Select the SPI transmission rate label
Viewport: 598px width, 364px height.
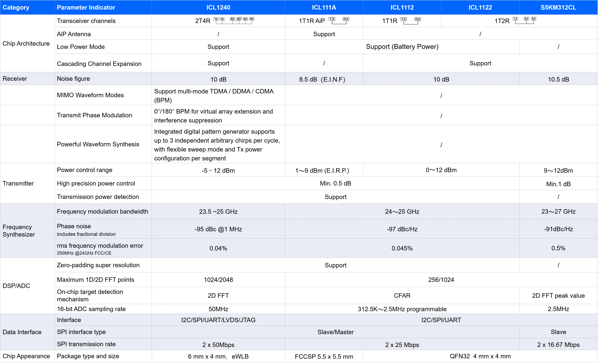click(86, 344)
